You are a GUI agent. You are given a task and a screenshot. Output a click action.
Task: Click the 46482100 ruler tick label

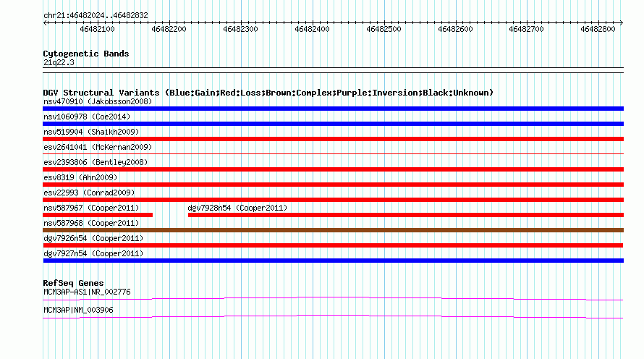[97, 29]
